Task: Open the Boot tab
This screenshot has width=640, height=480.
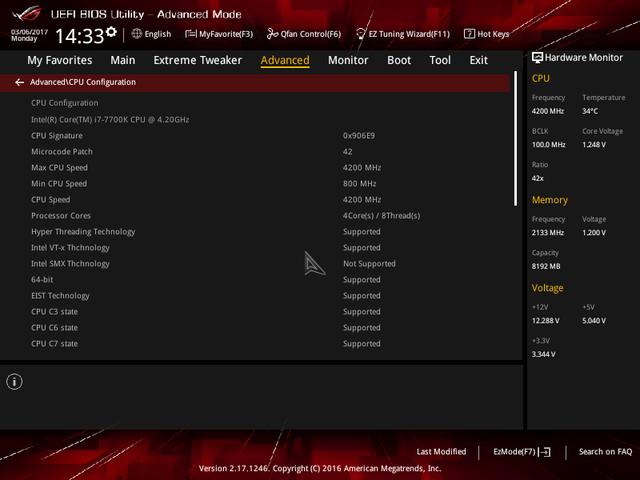Action: pyautogui.click(x=399, y=60)
